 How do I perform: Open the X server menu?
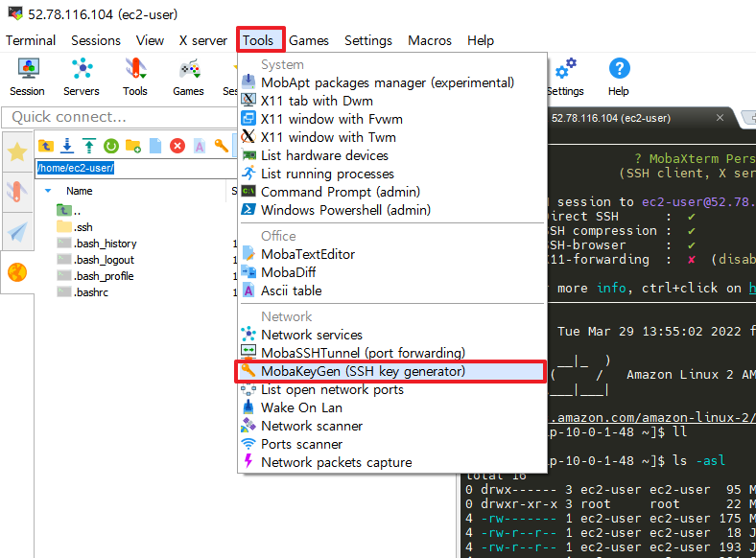tap(203, 40)
